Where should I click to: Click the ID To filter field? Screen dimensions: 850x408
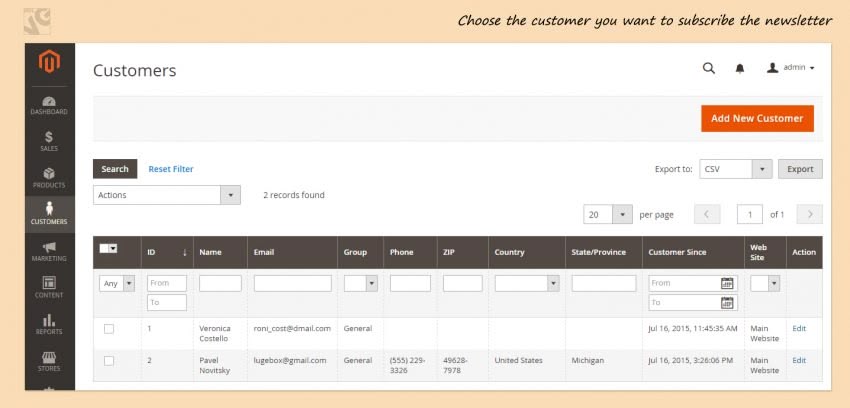167,302
